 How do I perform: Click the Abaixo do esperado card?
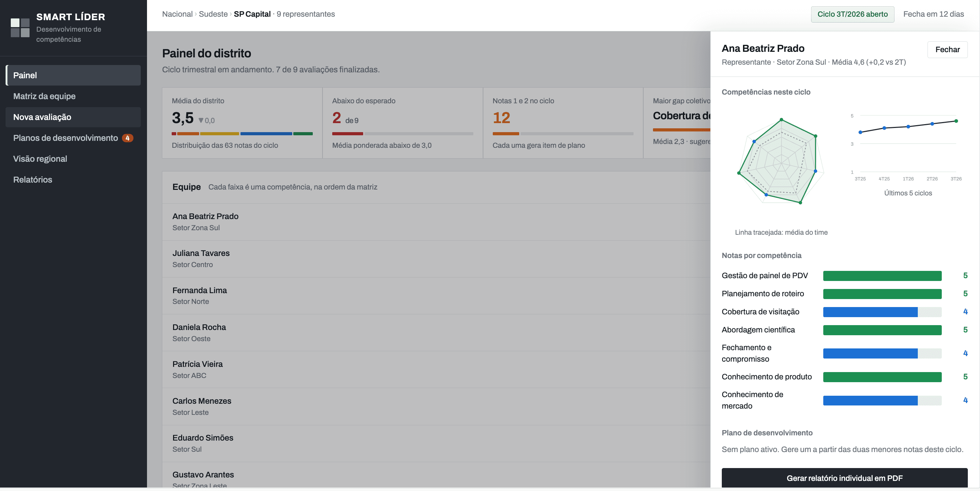click(x=402, y=123)
